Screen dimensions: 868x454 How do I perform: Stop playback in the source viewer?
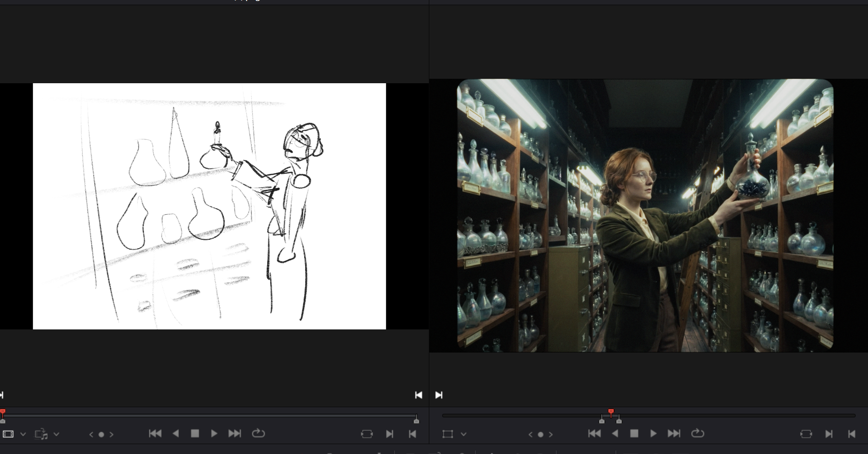(x=195, y=434)
